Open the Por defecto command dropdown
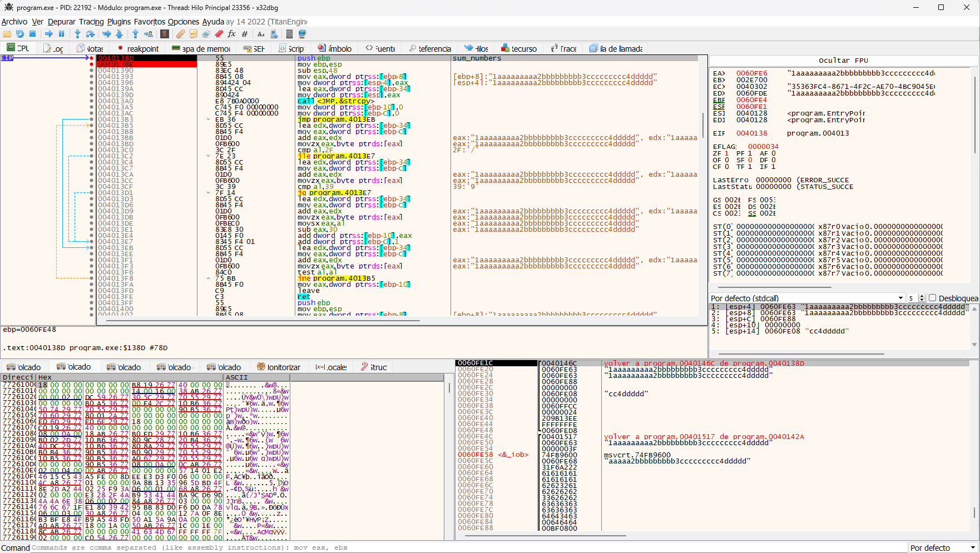Viewport: 980px width, 553px height. point(943,547)
